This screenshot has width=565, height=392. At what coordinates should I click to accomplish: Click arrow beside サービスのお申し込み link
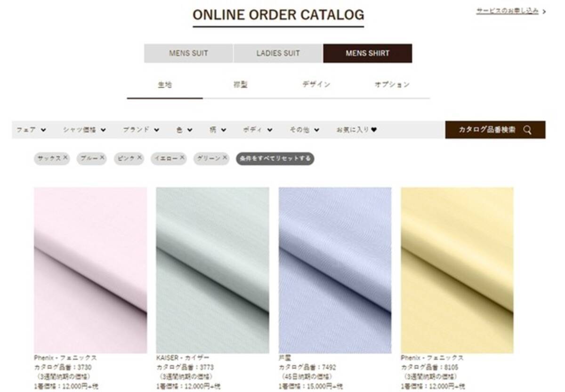(x=544, y=11)
